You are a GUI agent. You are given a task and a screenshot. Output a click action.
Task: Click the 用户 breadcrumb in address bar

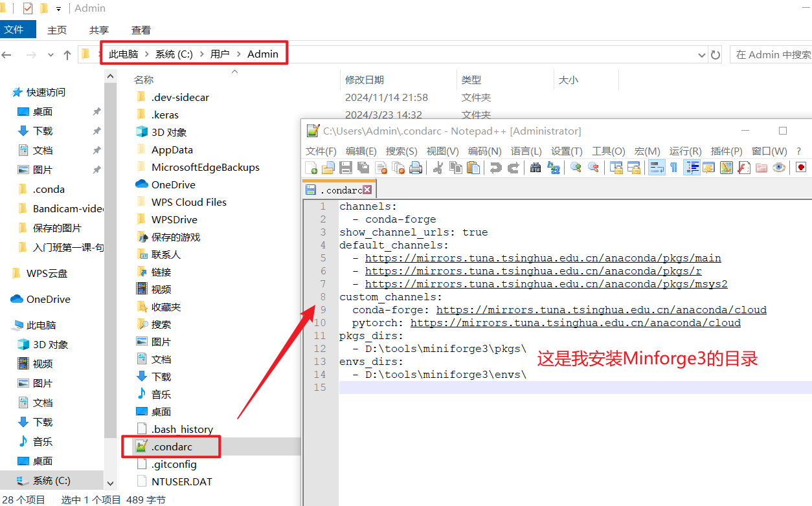(x=220, y=54)
